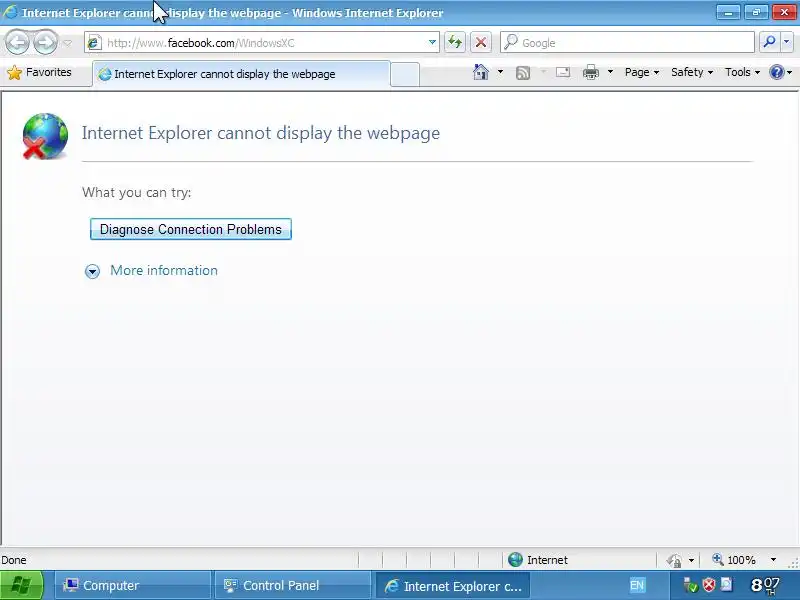Switch to Computer taskbar window
800x600 pixels.
(x=133, y=585)
